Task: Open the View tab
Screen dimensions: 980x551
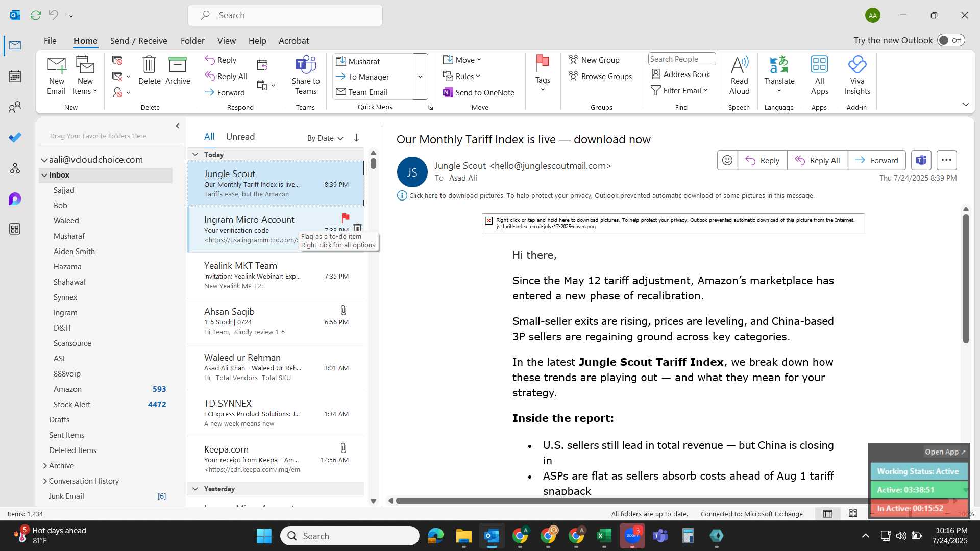Action: [x=226, y=41]
